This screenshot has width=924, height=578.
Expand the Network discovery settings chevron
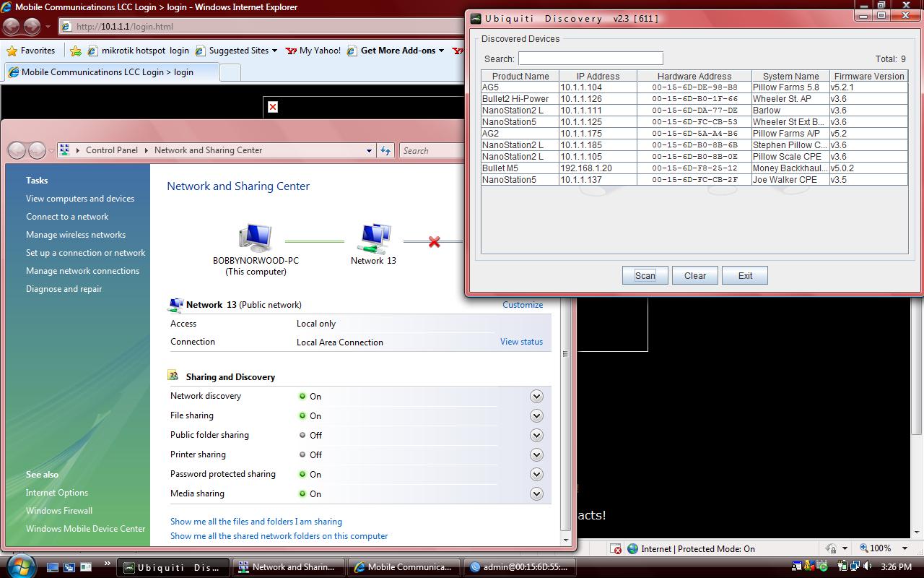[536, 396]
